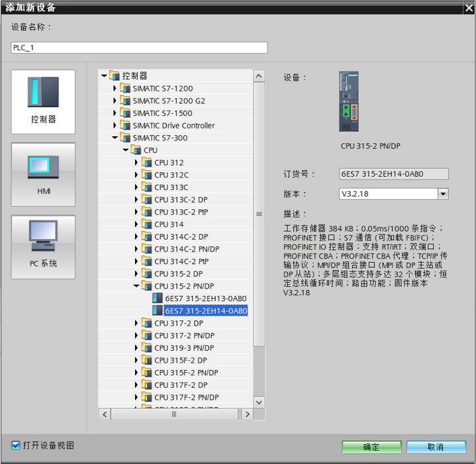
Task: Click the SIMATIC S7-1200 folder icon
Action: [125, 88]
